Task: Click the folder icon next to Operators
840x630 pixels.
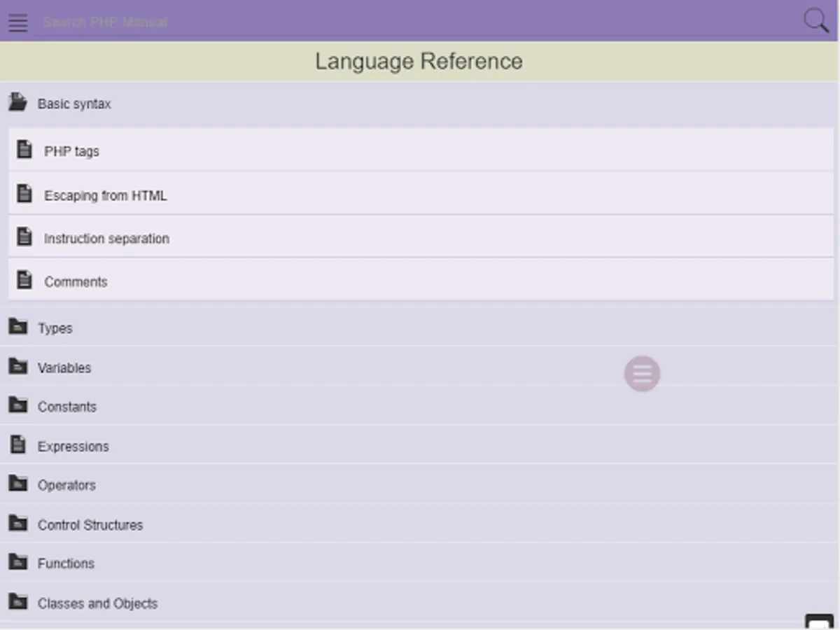Action: (18, 484)
